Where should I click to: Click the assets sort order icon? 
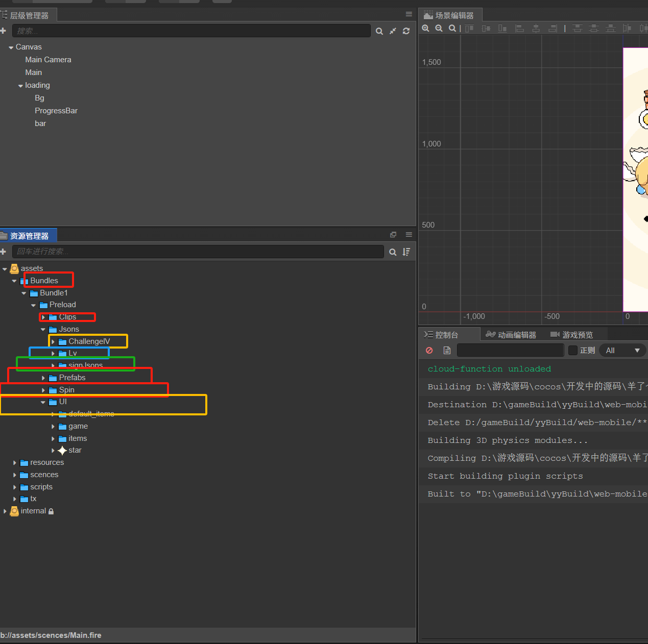pos(406,252)
